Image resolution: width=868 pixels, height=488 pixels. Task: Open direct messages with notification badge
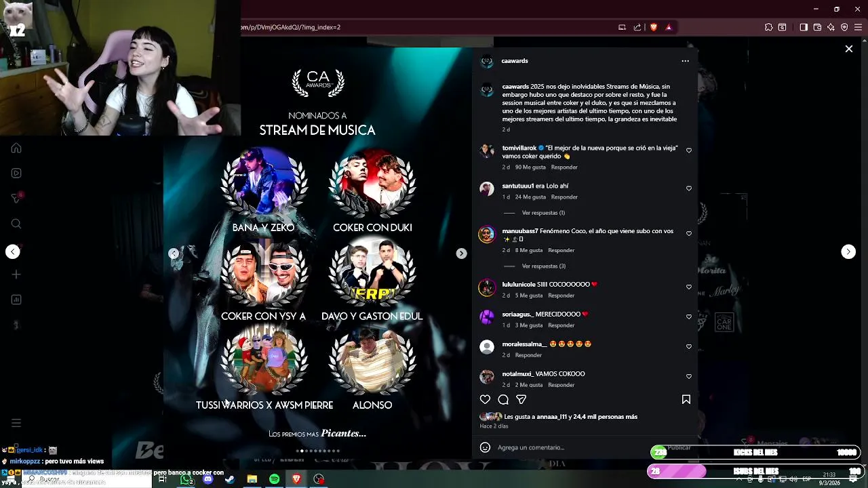(16, 198)
